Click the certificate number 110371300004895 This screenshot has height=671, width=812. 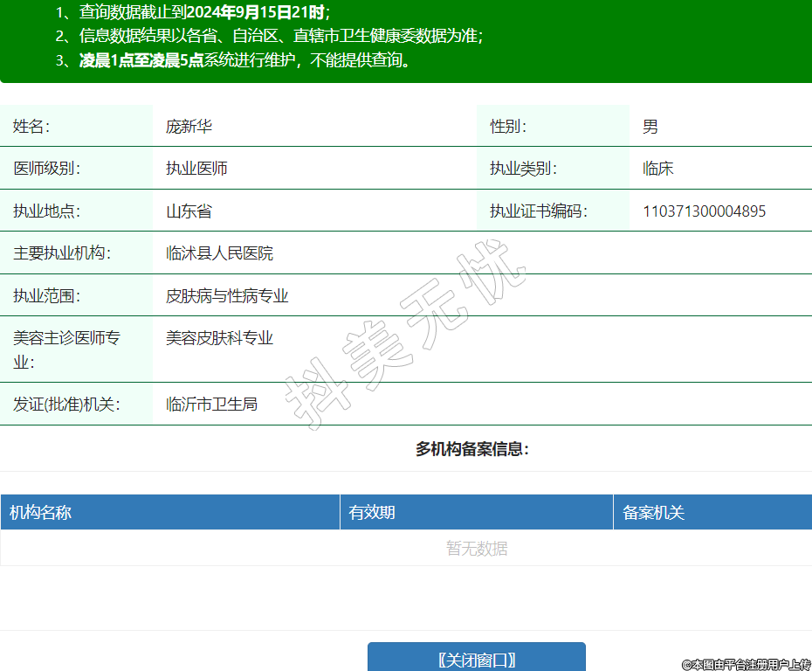(x=704, y=211)
